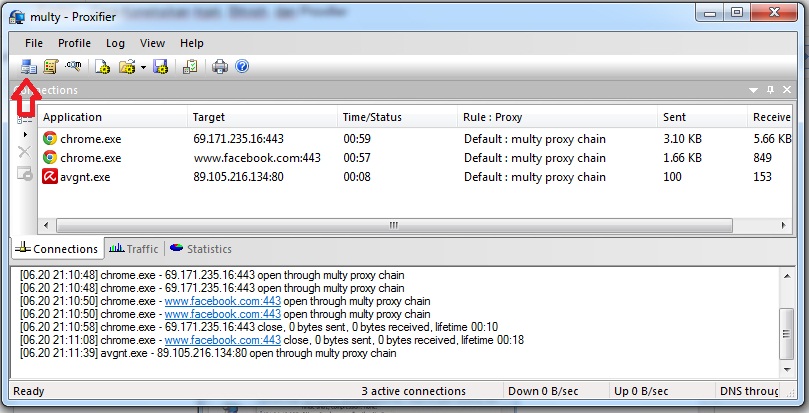Viewport: 809px width, 413px height.
Task: Click the 00:57 time cell
Action: (x=357, y=158)
